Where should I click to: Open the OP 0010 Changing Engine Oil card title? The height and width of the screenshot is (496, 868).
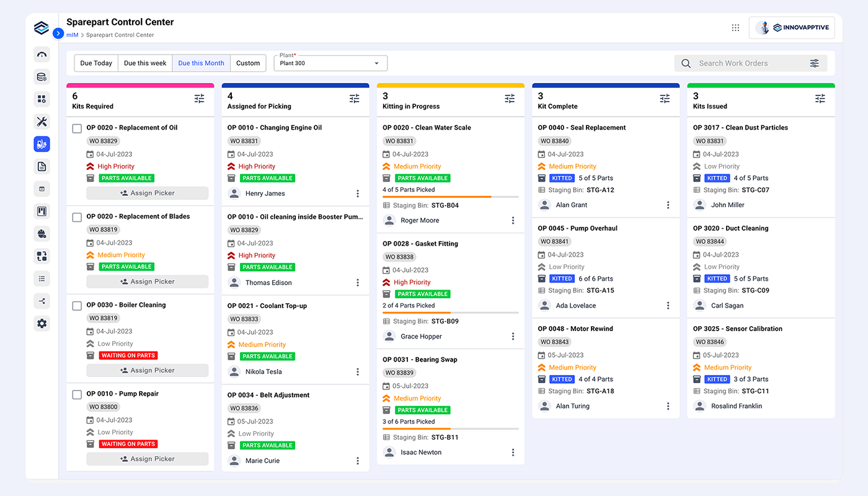(275, 128)
